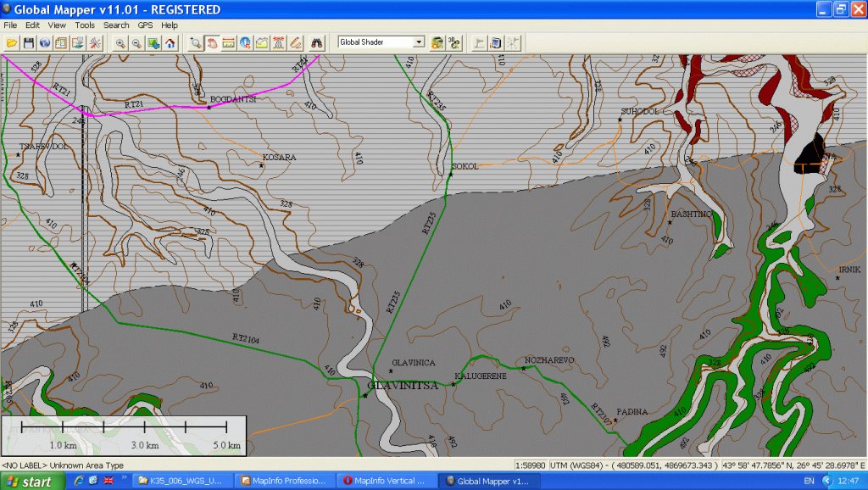Open the GPS menu
The width and height of the screenshot is (868, 490).
(x=145, y=25)
